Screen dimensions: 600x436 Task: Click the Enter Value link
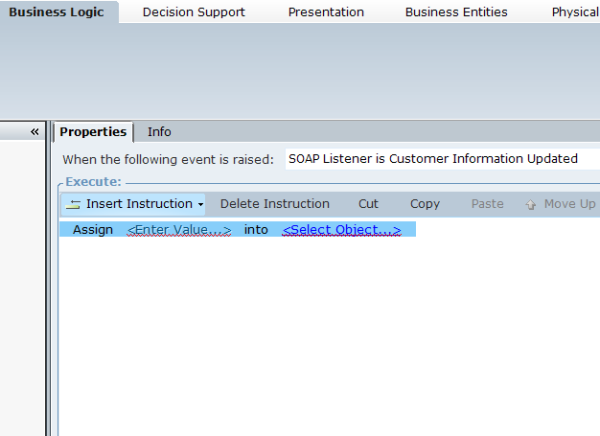click(179, 230)
